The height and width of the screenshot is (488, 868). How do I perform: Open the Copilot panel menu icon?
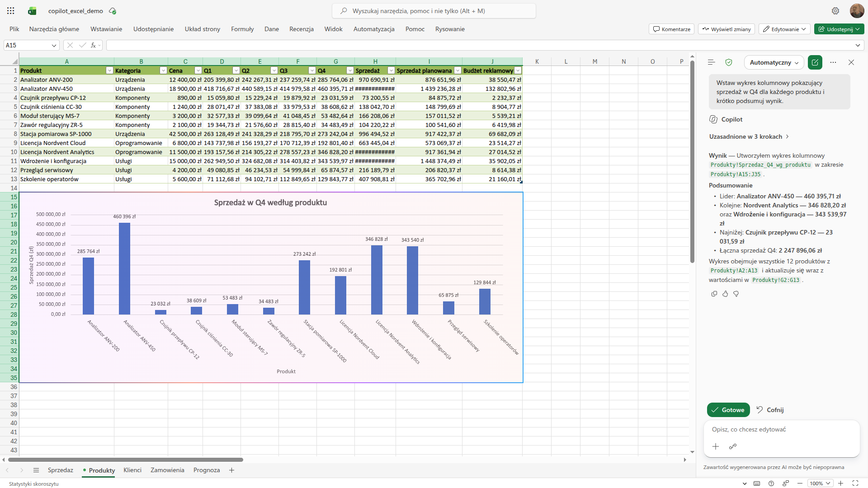[x=711, y=62]
